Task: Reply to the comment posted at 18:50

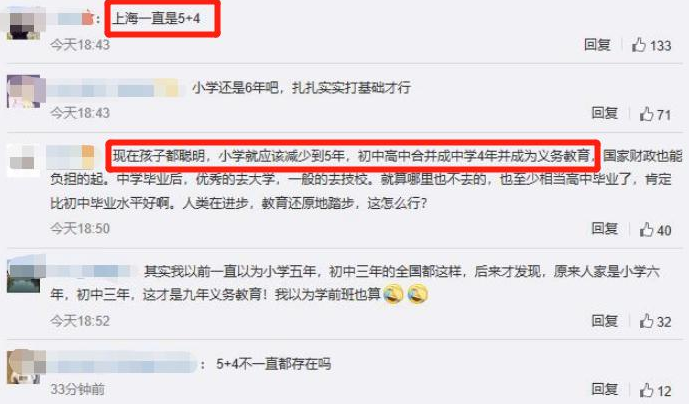Action: [x=605, y=229]
